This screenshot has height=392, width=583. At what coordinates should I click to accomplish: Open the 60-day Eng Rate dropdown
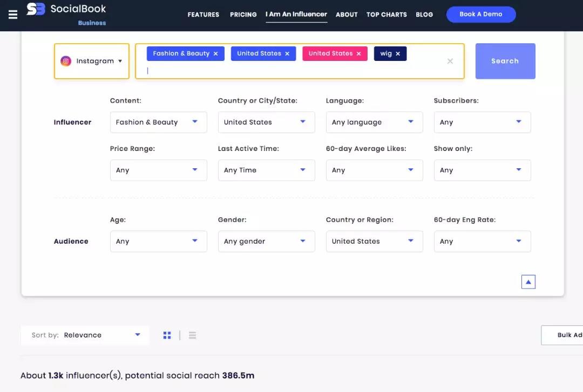click(x=482, y=241)
